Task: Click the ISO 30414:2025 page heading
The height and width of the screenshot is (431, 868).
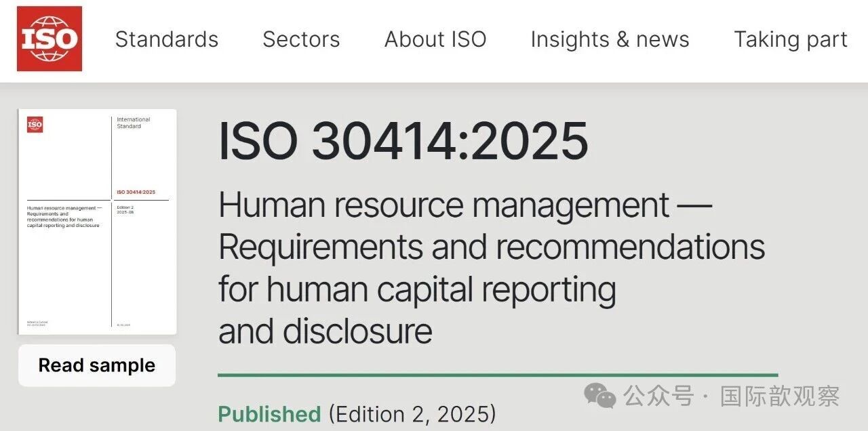Action: coord(403,142)
